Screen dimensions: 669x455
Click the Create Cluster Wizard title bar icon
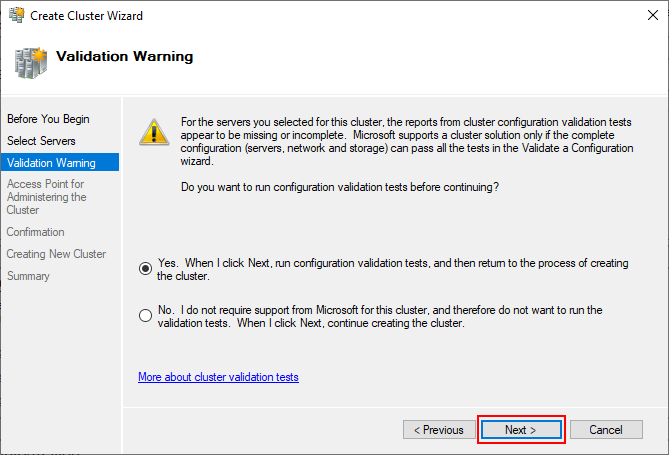click(x=17, y=15)
